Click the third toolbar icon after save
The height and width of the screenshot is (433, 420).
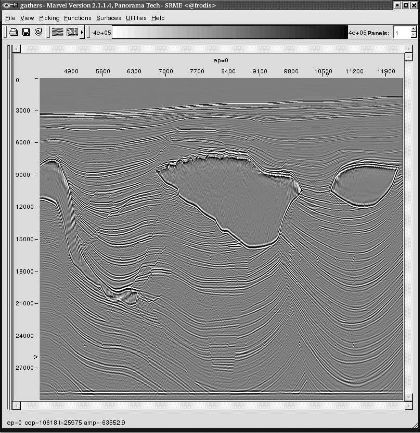39,32
